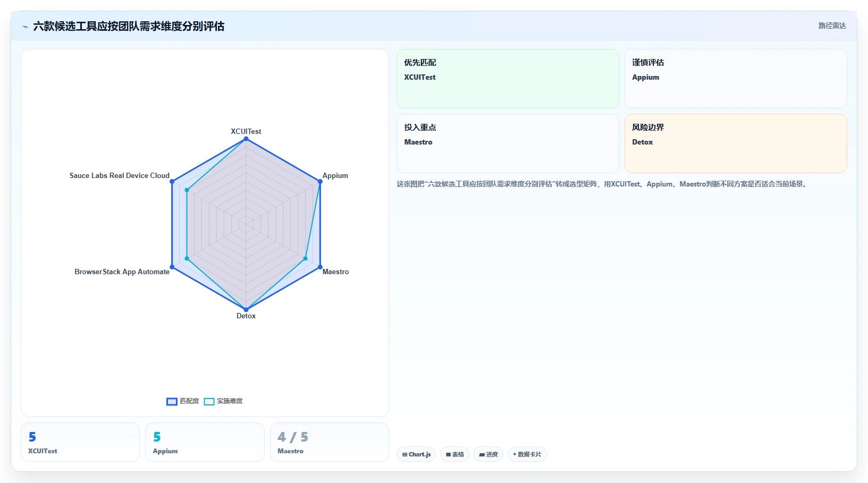Select the teal inner point on the BrowserStack axis
This screenshot has width=868, height=483.
(187, 258)
